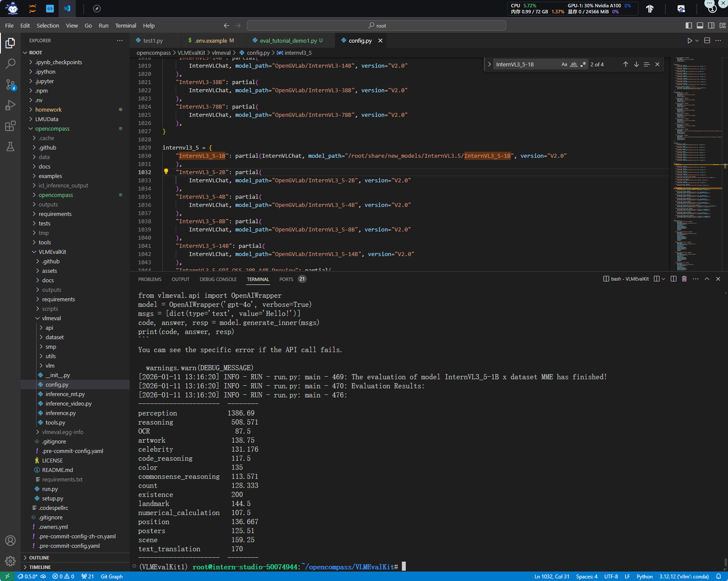Split the terminal panel
The width and height of the screenshot is (728, 581).
[673, 279]
